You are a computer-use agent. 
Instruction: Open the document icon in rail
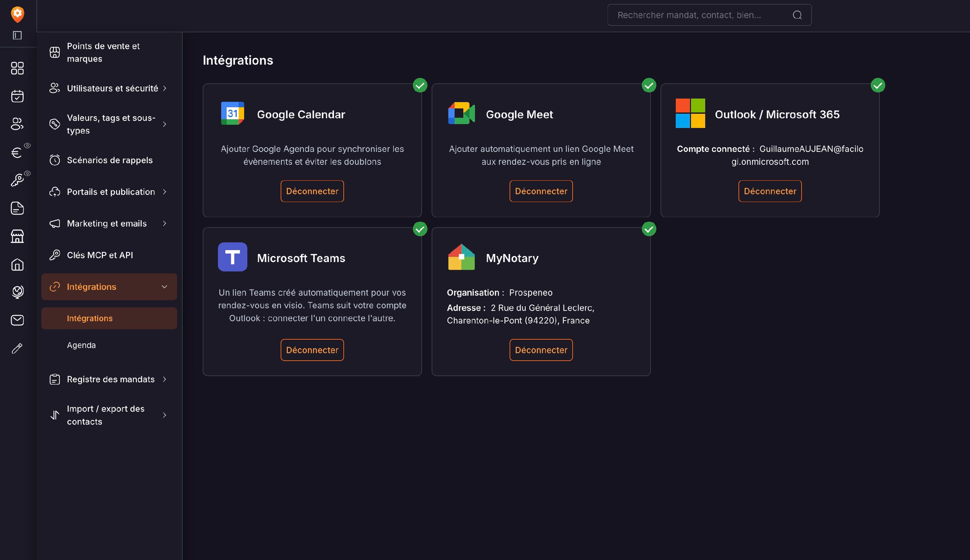coord(17,208)
